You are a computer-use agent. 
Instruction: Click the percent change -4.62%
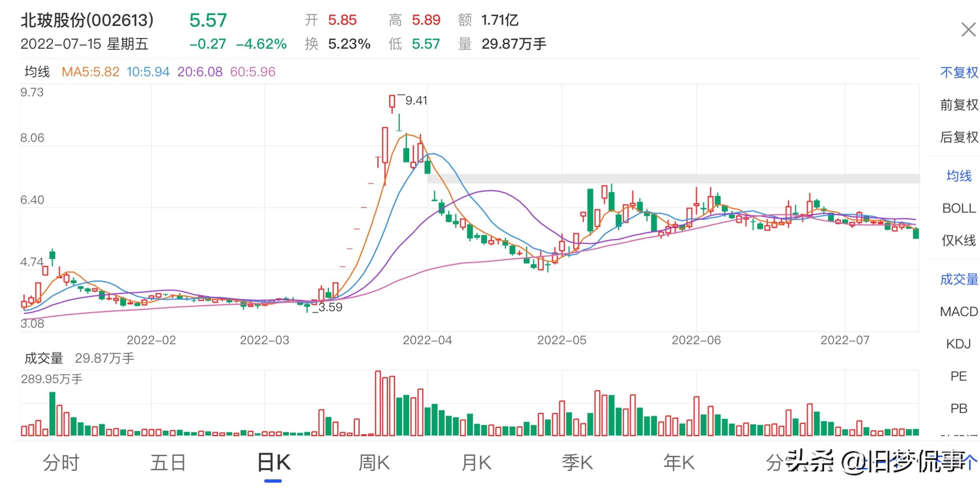click(261, 44)
